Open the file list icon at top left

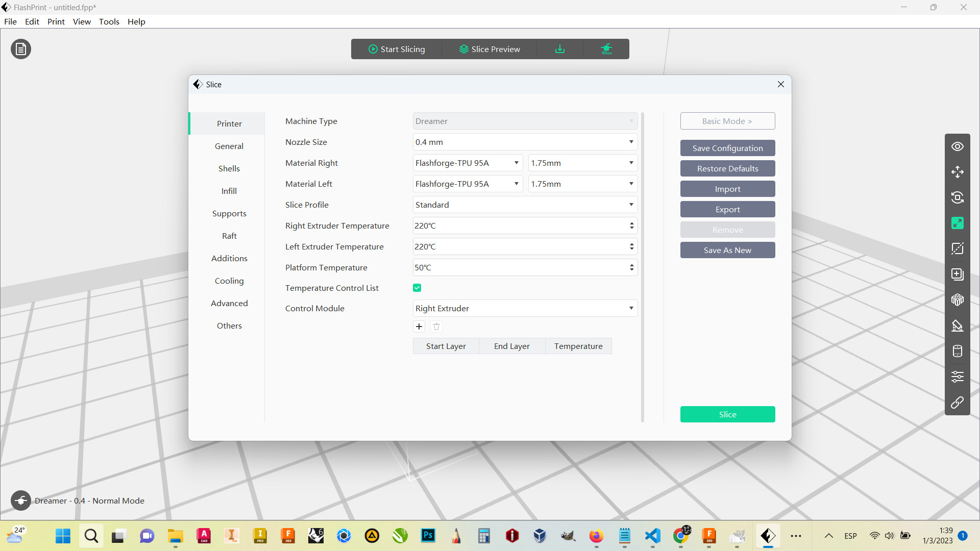(21, 49)
